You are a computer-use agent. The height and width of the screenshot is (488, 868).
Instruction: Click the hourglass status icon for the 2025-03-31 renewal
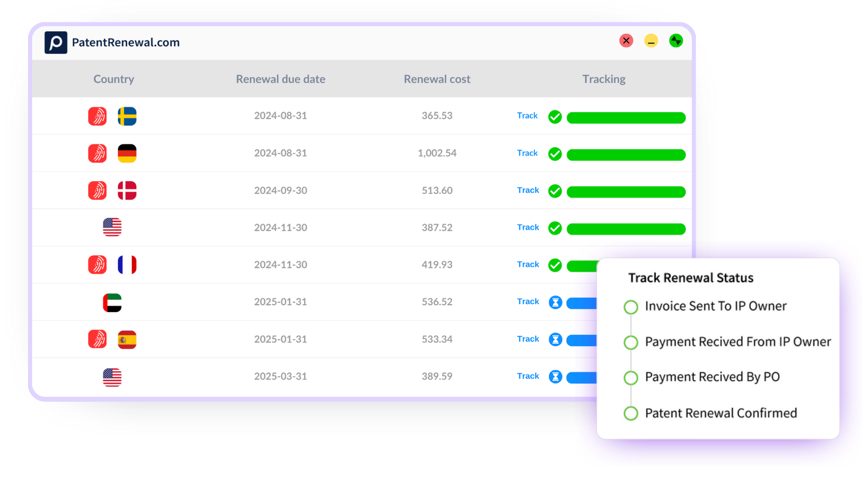point(555,376)
